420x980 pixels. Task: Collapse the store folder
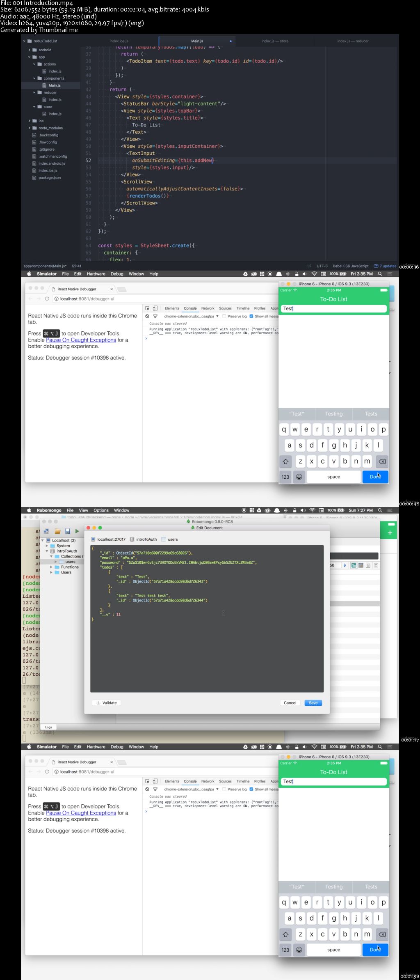coord(34,107)
